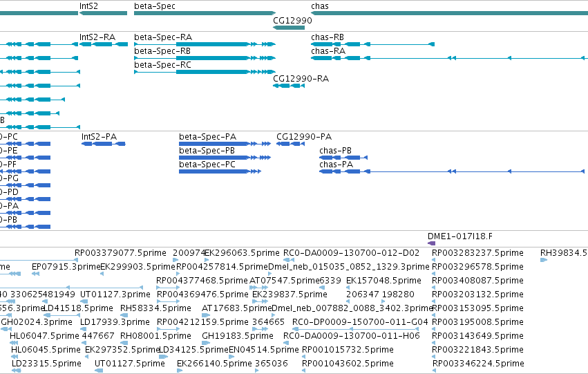588x374 pixels.
Task: Click RC0-DP0009-150700-011-G04 label
Action: pyautogui.click(x=360, y=323)
